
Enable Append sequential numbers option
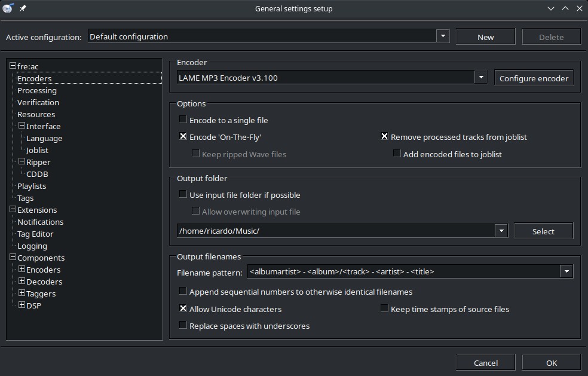(183, 291)
